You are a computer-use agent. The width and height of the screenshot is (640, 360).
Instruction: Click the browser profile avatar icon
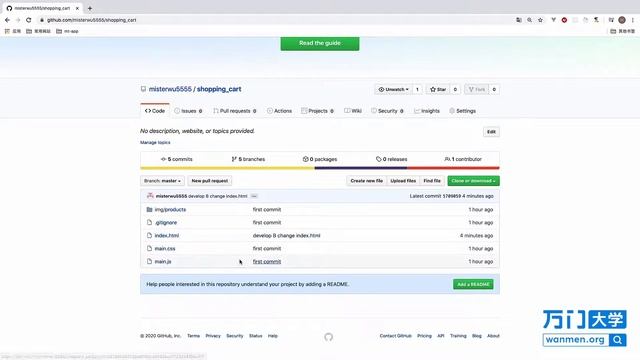622,20
